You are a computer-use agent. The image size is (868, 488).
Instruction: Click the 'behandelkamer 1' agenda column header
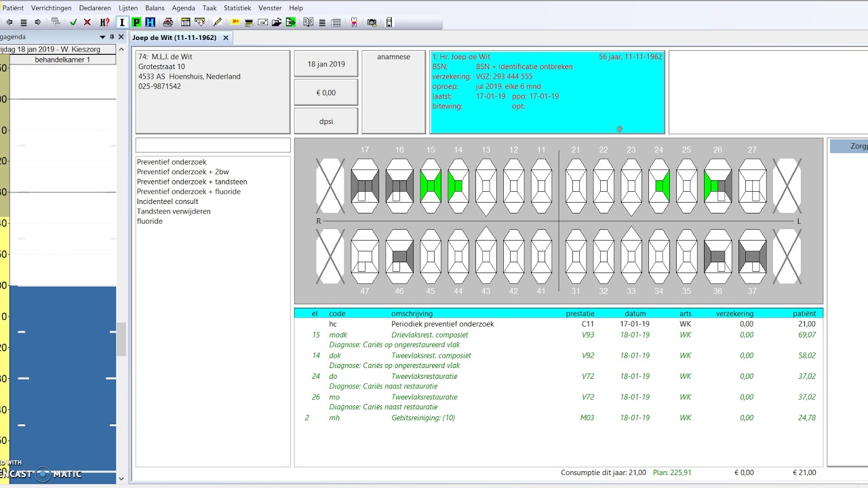click(x=62, y=60)
